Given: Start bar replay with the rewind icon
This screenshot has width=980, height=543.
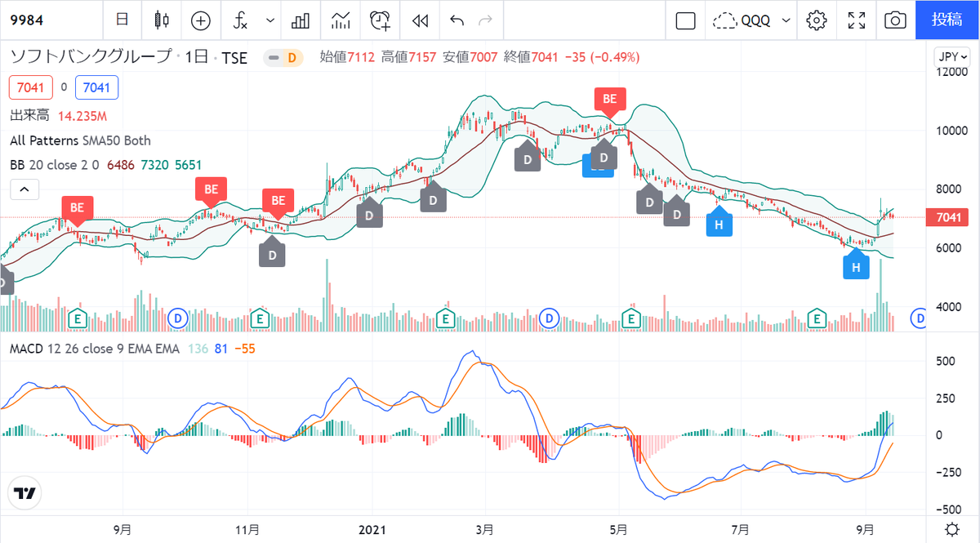Looking at the screenshot, I should click(x=420, y=20).
